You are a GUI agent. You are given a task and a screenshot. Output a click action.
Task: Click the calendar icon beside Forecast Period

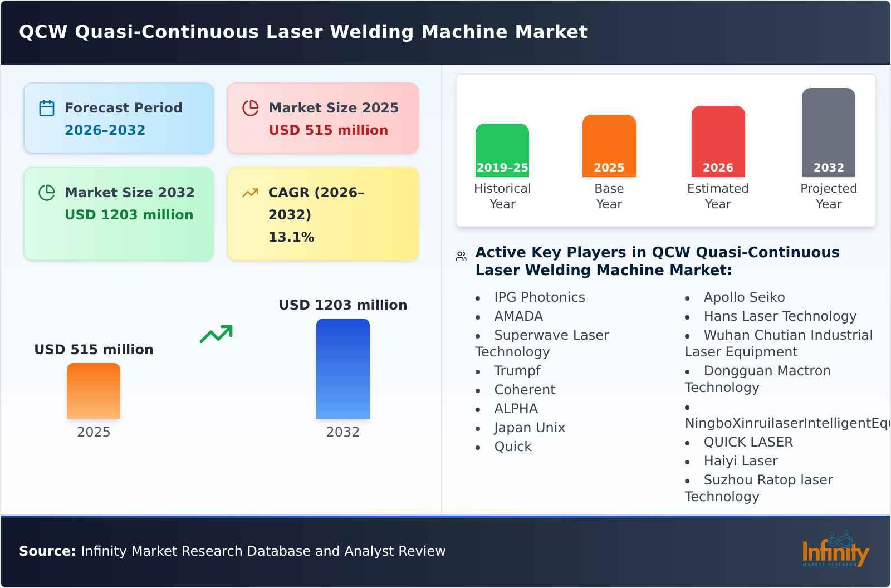(47, 108)
